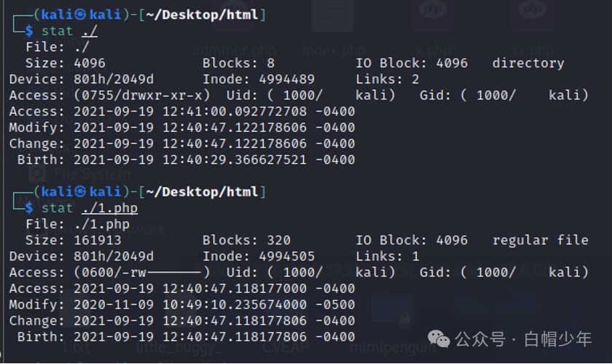Select the CVEAP desktop item
The image size is (612, 364).
coord(286,347)
